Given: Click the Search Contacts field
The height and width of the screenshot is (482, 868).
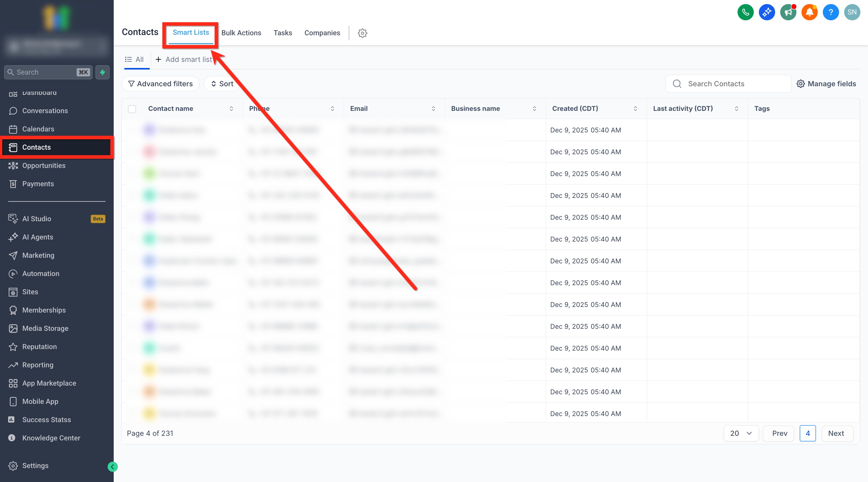Looking at the screenshot, I should 728,84.
